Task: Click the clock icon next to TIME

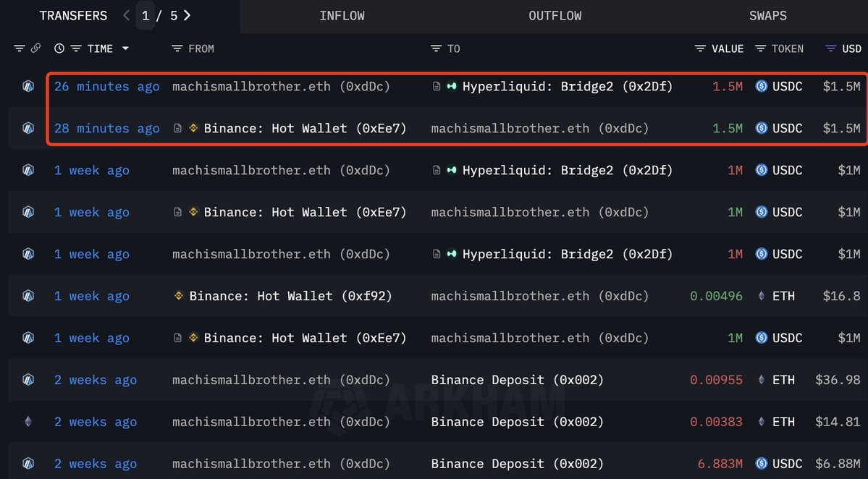Action: tap(59, 48)
